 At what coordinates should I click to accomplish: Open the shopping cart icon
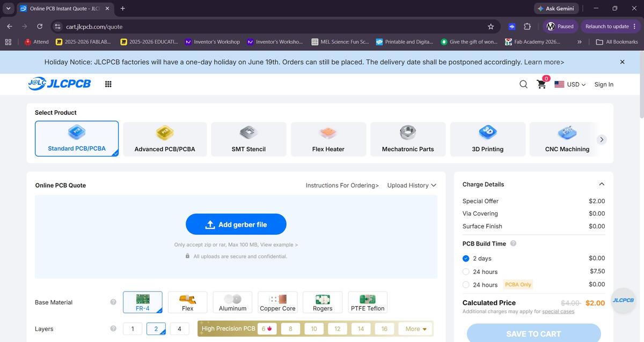coord(541,85)
